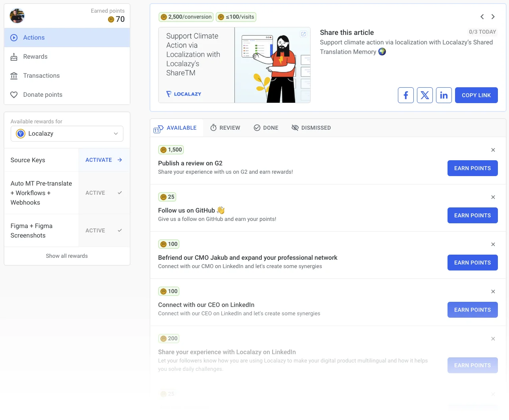The width and height of the screenshot is (509, 420).
Task: Expand Show all rewards list
Action: point(67,256)
